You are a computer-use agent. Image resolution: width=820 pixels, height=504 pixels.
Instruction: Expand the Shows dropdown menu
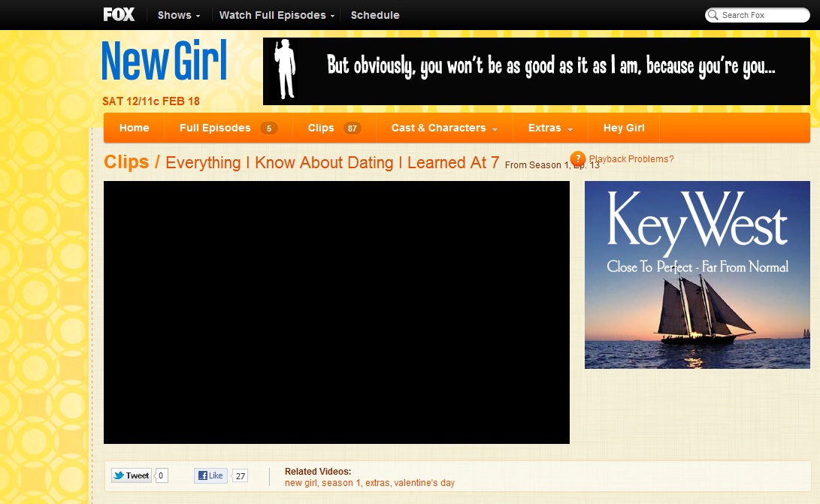[179, 15]
